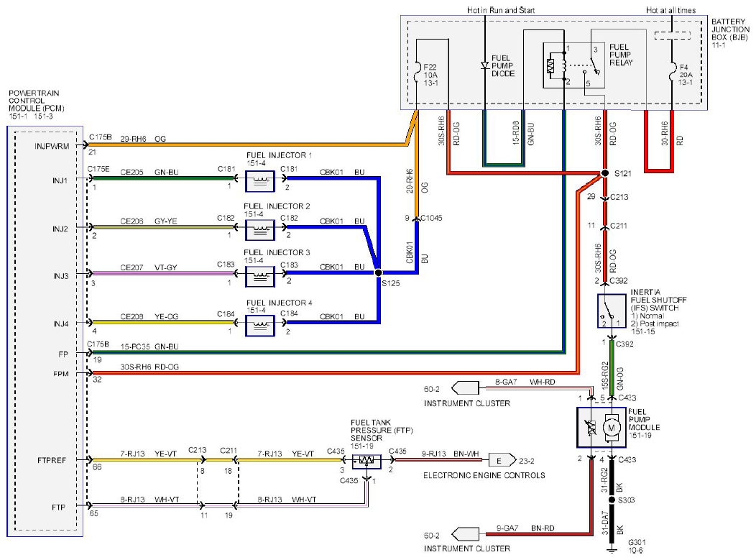
Task: Click the S125 splice dot
Action: (x=379, y=272)
